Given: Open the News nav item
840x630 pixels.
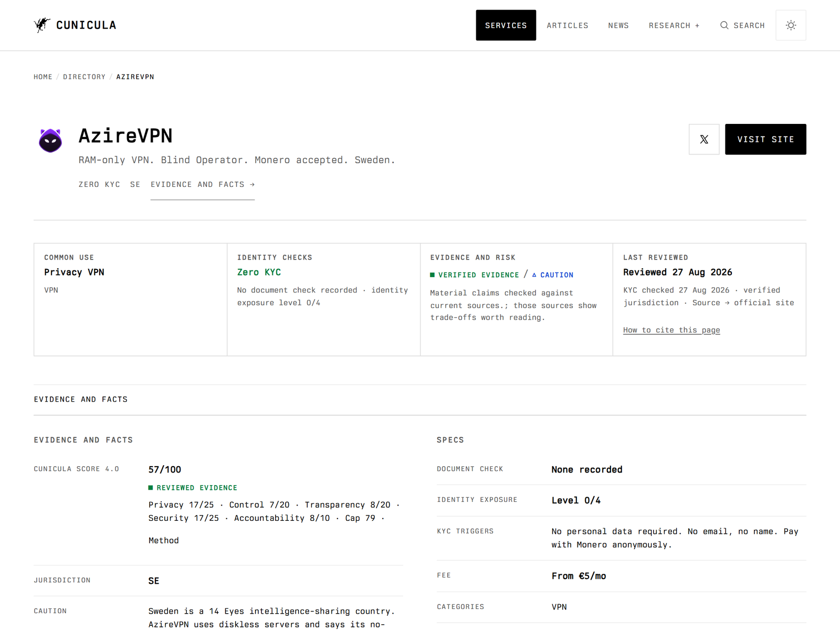Looking at the screenshot, I should click(x=618, y=25).
